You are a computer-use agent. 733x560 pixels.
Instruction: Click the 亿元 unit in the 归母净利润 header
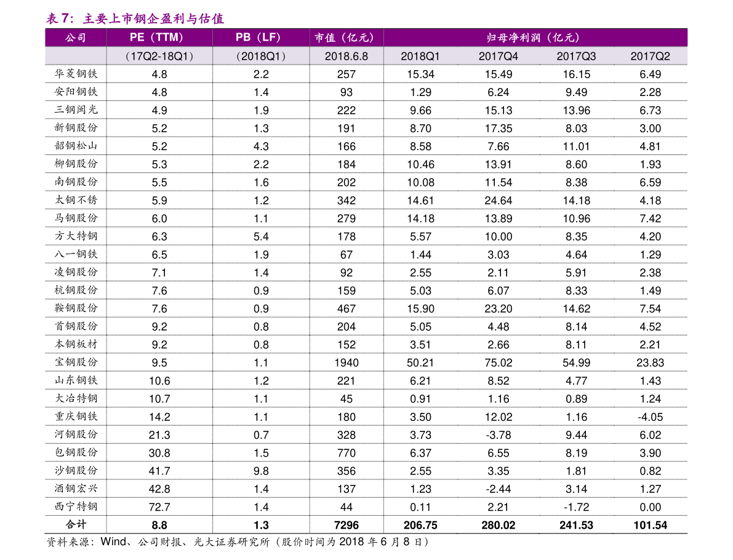[564, 38]
